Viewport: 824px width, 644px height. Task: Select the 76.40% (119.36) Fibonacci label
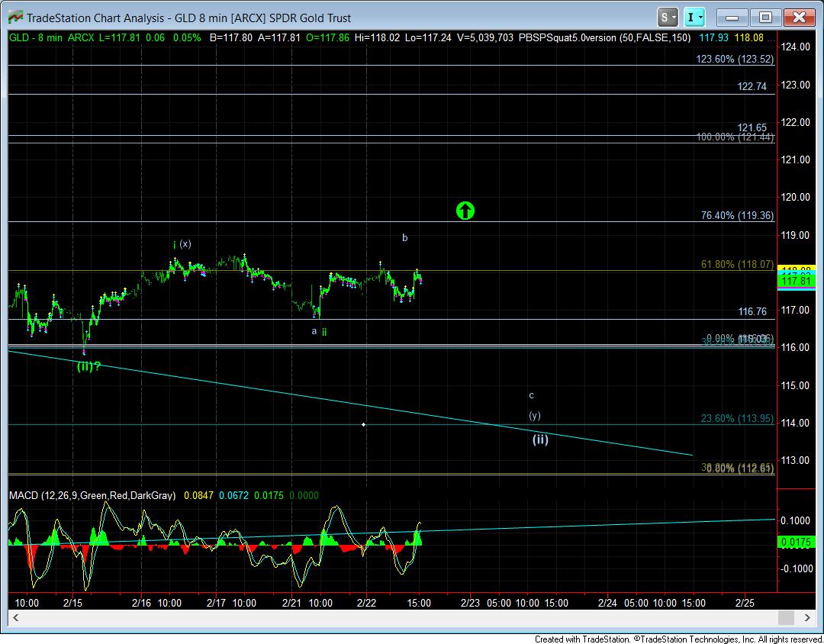pyautogui.click(x=737, y=215)
